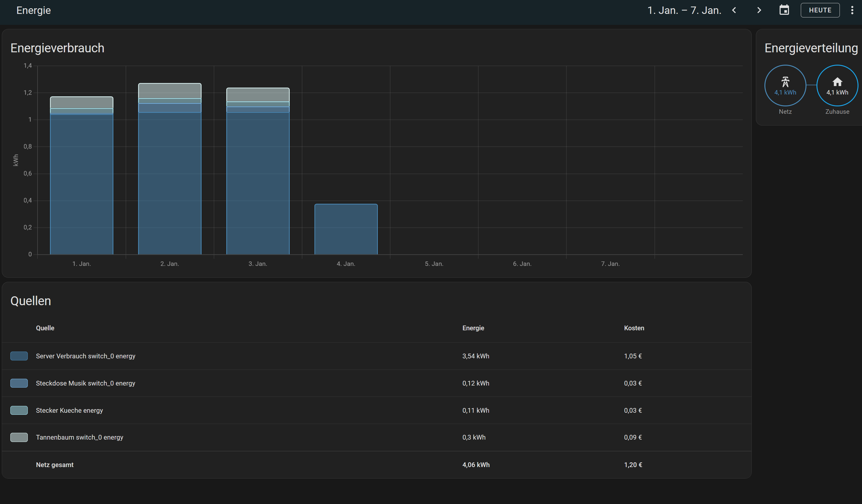Click Server Verbrauch color swatch
The image size is (862, 504).
click(19, 356)
